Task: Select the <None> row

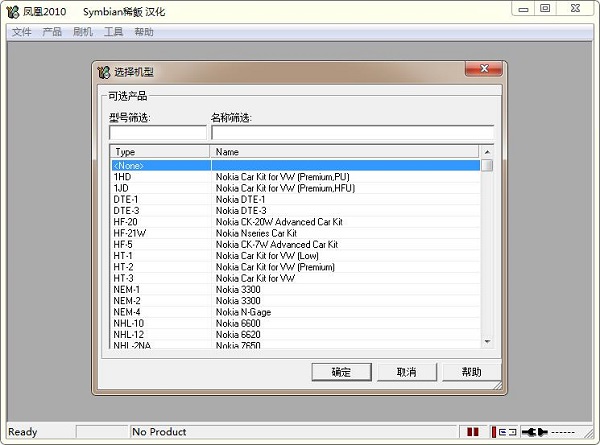Action: 295,165
